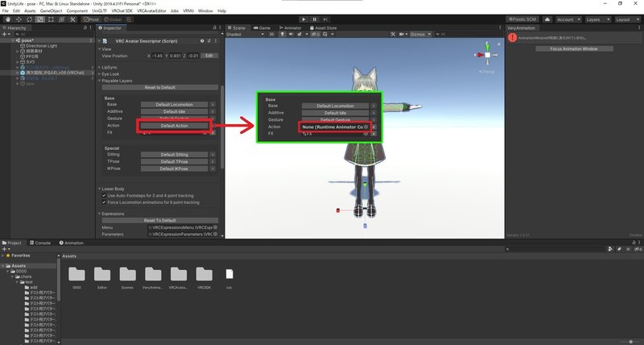The width and height of the screenshot is (644, 345).
Task: Expand the Eye Look section
Action: click(100, 74)
